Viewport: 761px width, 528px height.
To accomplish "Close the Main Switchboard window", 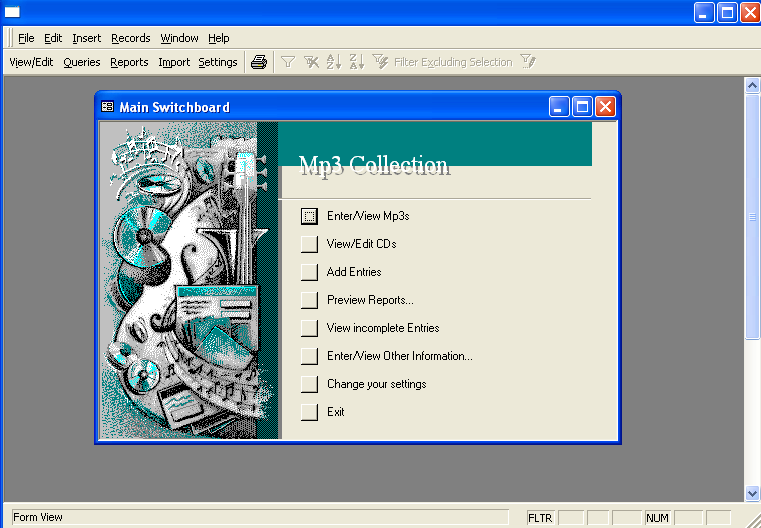I will click(x=605, y=107).
